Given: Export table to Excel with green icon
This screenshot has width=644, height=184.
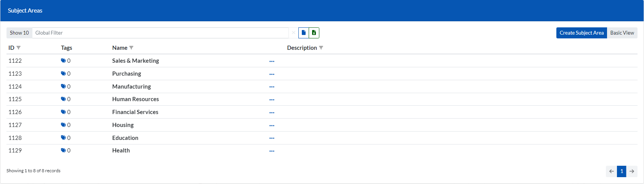Looking at the screenshot, I should click(x=314, y=33).
